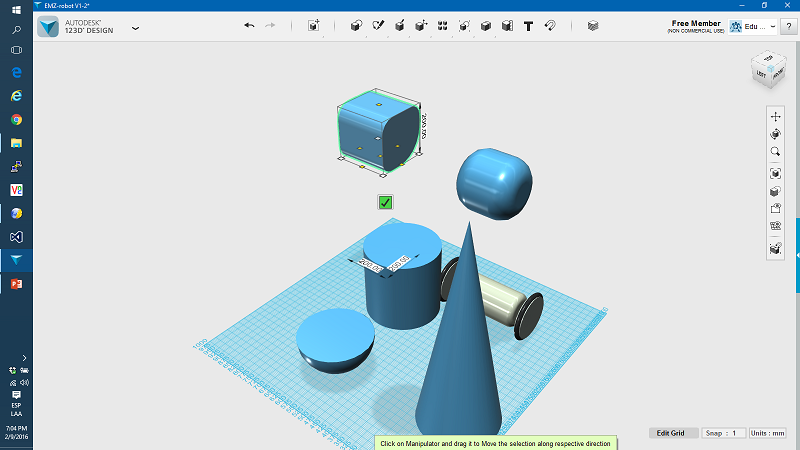Viewport: 800px width, 450px height.
Task: Click the 123D Design application logo
Action: pos(48,27)
